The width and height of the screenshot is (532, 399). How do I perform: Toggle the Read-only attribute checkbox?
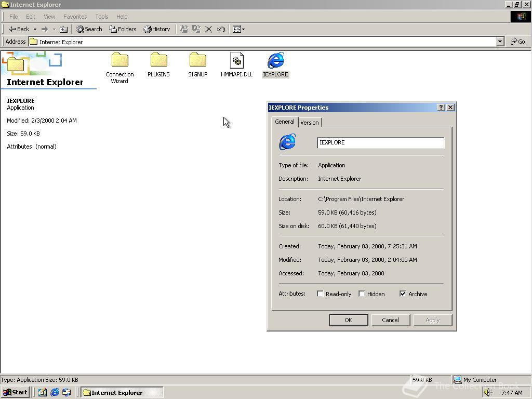tap(320, 294)
